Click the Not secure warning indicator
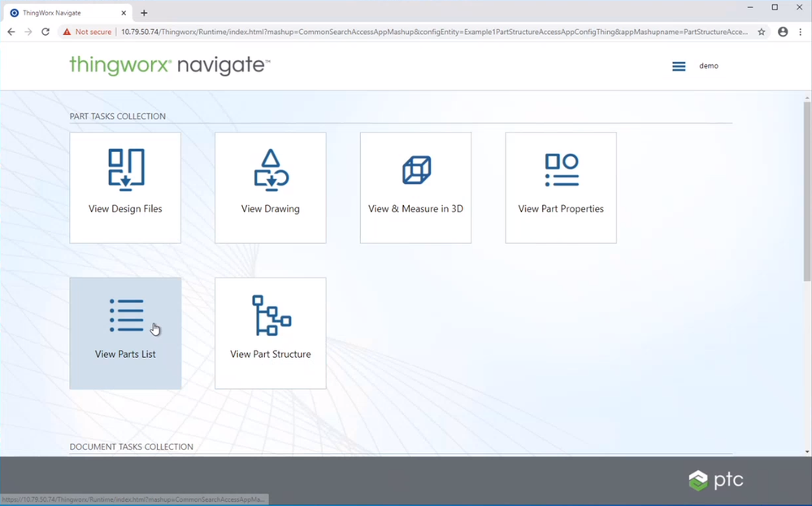The height and width of the screenshot is (506, 812). click(87, 32)
